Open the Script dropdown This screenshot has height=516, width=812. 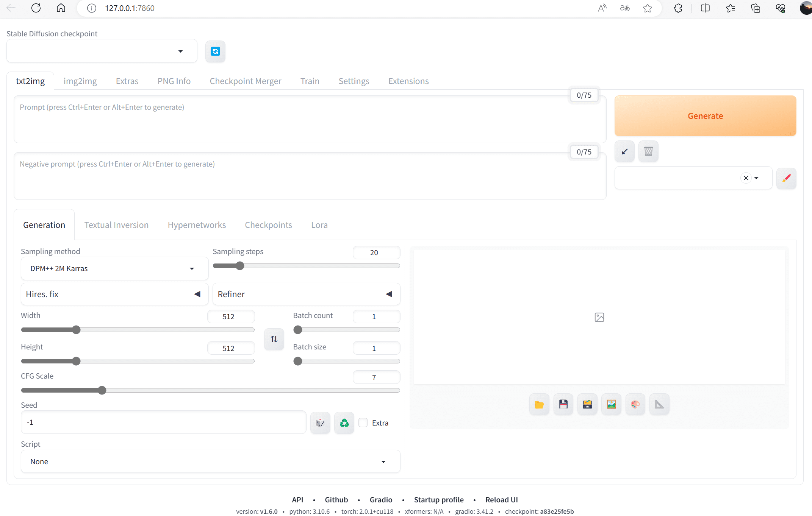pos(210,461)
